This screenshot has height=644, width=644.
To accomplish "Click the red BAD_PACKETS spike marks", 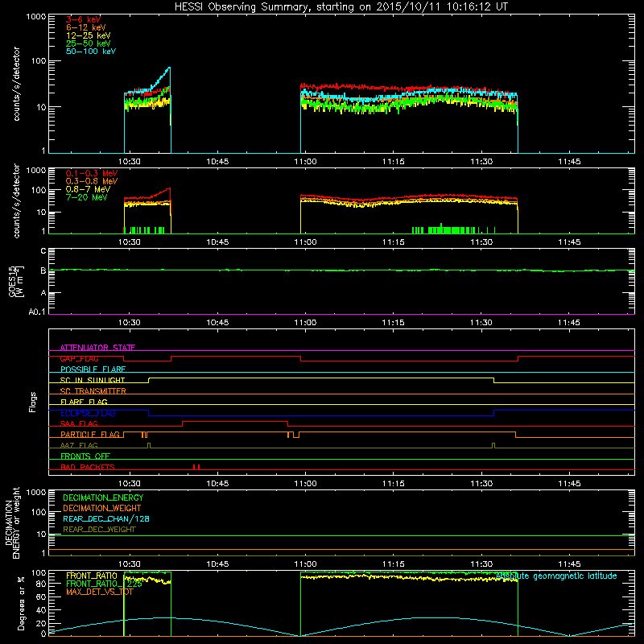I will pyautogui.click(x=196, y=467).
